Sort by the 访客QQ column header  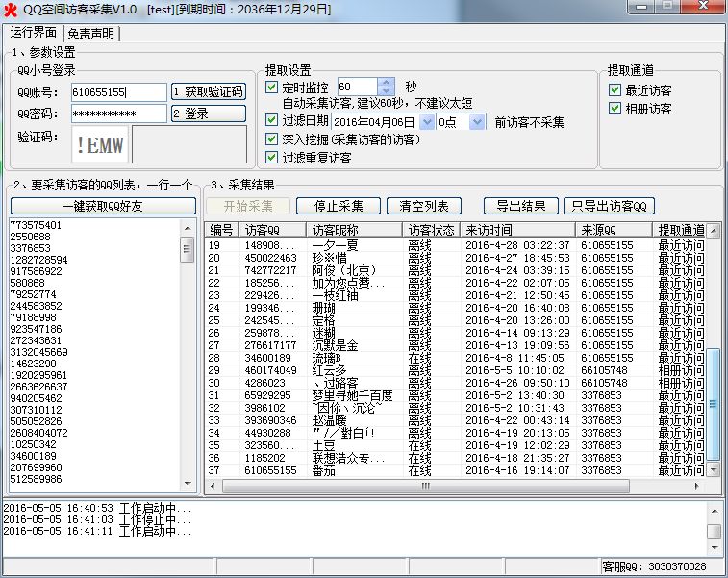coord(272,230)
